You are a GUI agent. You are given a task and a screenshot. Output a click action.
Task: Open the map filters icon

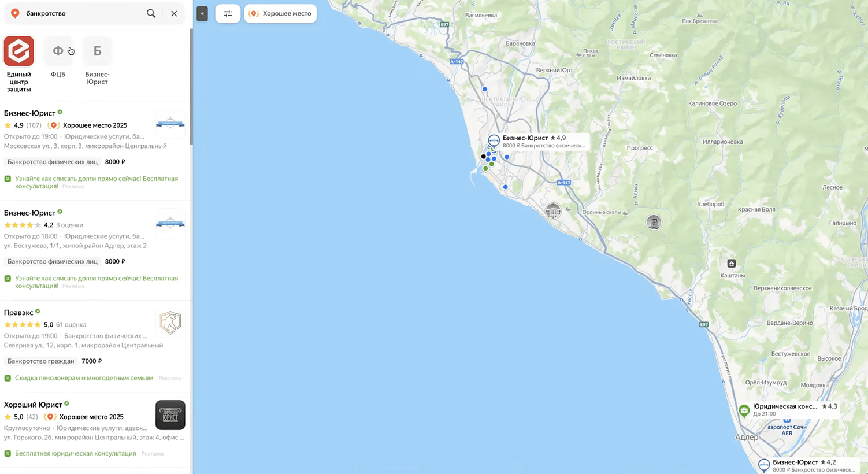(x=228, y=14)
